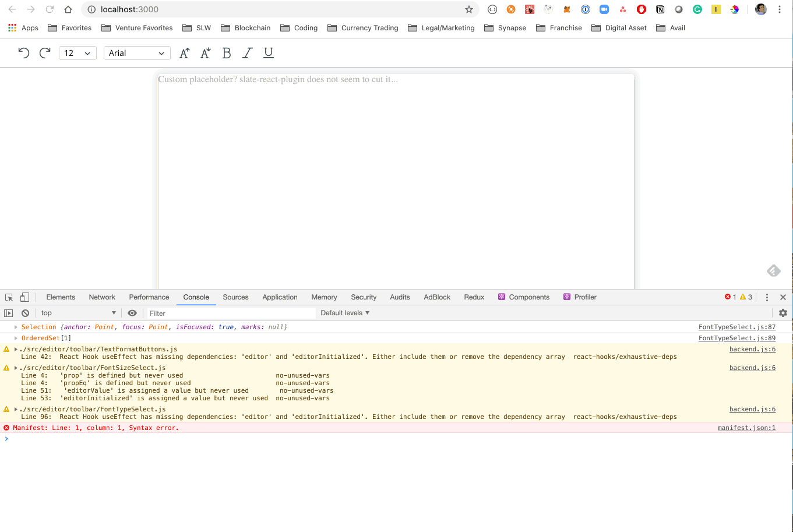793x532 pixels.
Task: Toggle the live expression eye icon
Action: pyautogui.click(x=132, y=313)
